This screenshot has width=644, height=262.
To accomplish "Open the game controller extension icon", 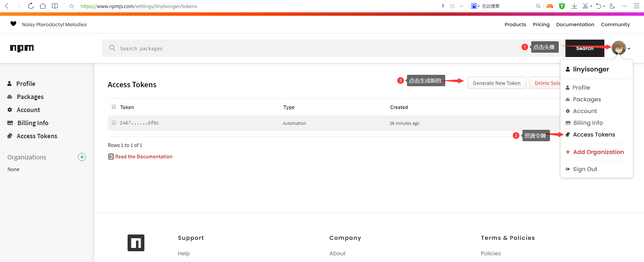I will [550, 6].
